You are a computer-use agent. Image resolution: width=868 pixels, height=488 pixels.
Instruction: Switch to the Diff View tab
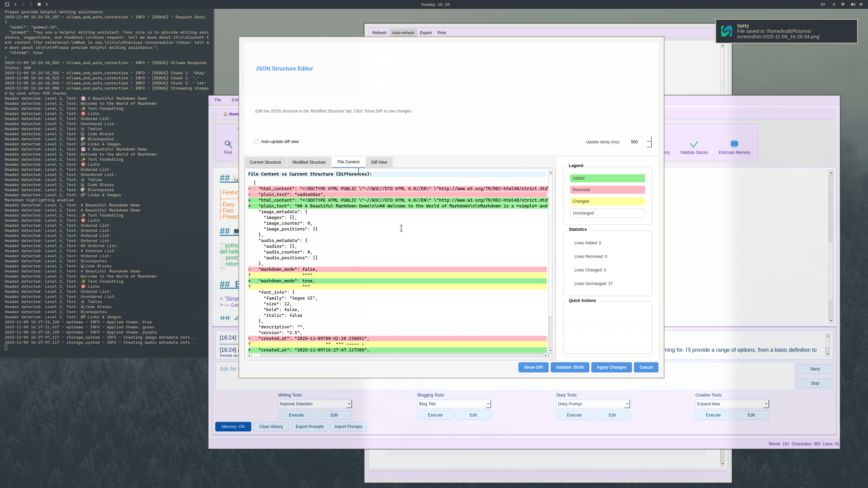[x=379, y=162]
